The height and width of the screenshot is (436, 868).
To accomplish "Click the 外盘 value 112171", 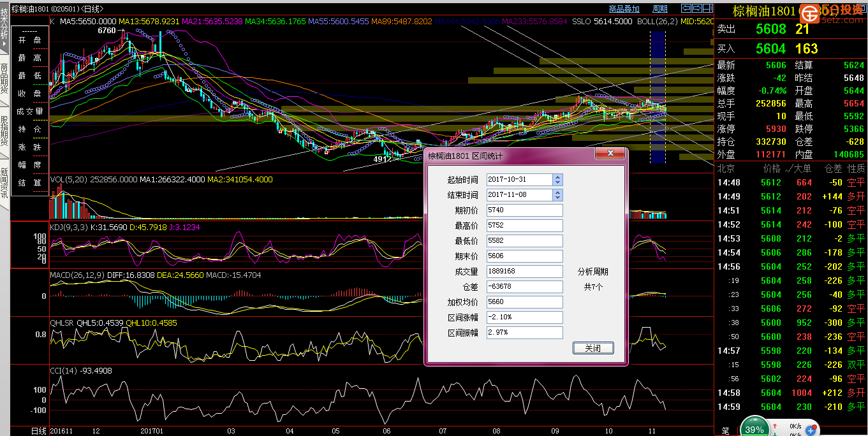I will (x=770, y=154).
